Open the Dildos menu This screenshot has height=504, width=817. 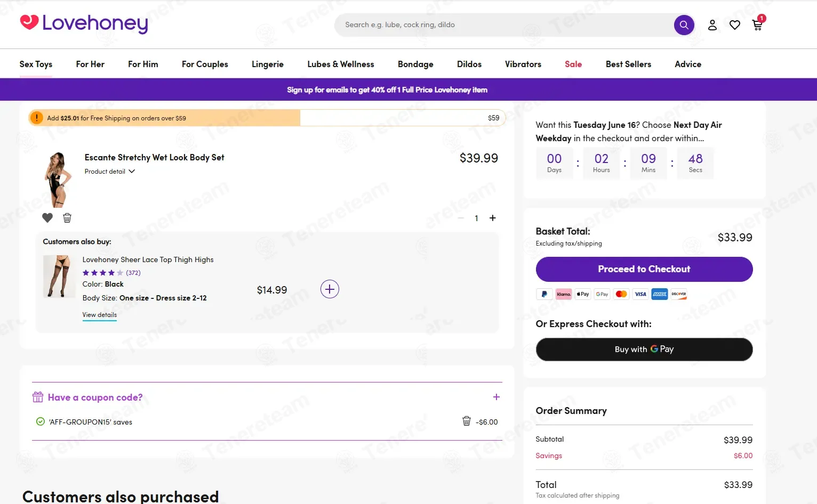pyautogui.click(x=469, y=64)
